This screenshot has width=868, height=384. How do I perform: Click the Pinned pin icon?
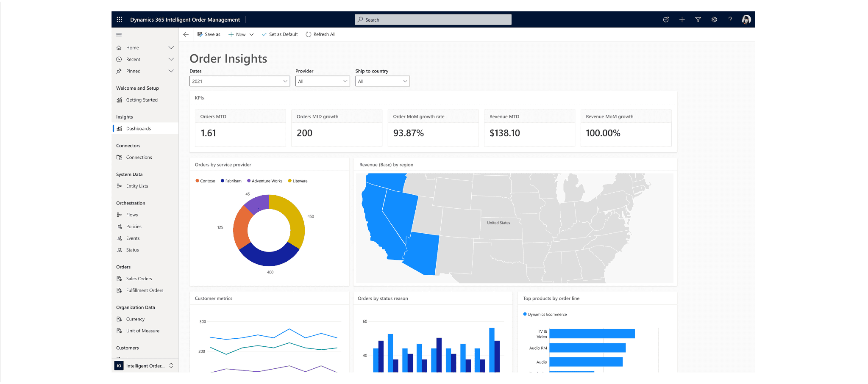119,71
